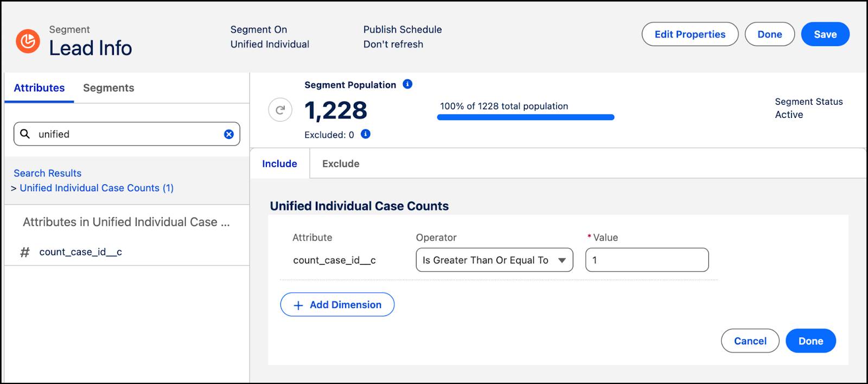Cancel the attribute rule
The width and height of the screenshot is (868, 384).
click(750, 341)
